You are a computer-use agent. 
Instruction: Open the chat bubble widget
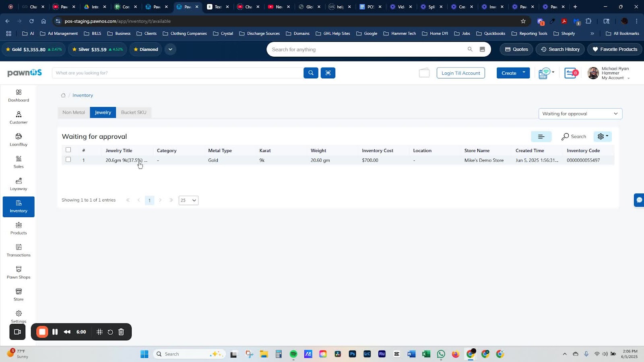tap(639, 200)
